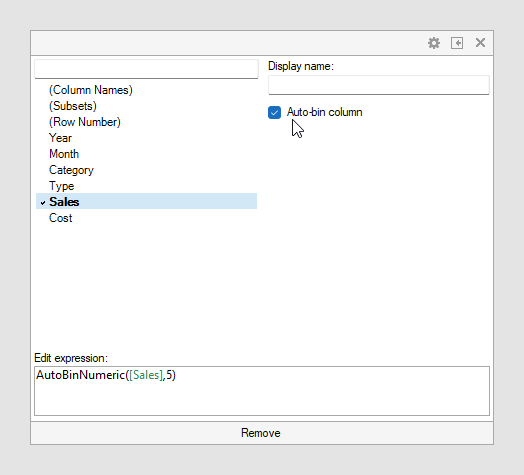Choose the Category column
This screenshot has width=524, height=475.
[x=72, y=170]
